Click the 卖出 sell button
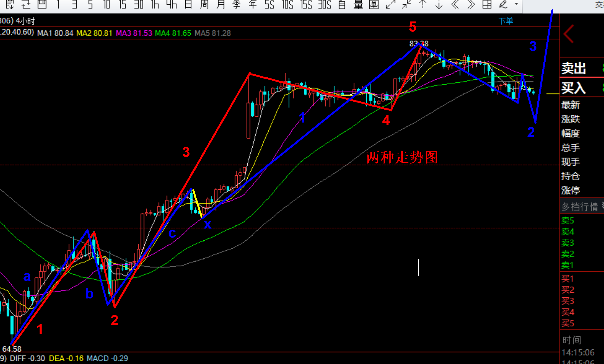Viewport: 604px width, 364px height. click(x=574, y=68)
